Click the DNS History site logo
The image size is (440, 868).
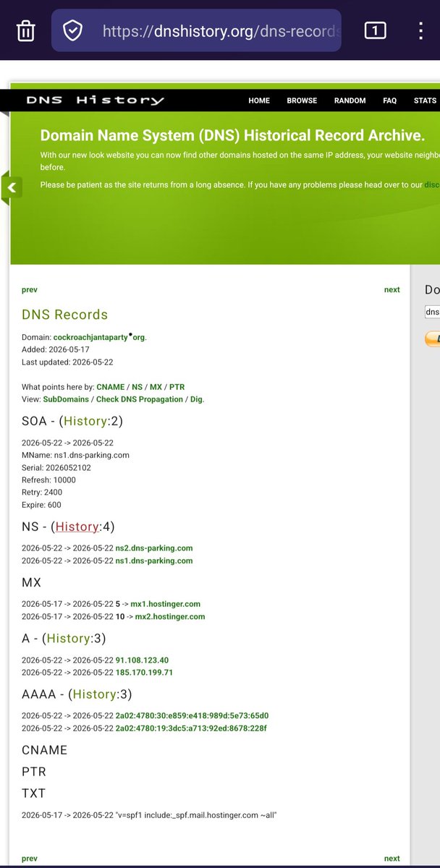click(x=95, y=101)
